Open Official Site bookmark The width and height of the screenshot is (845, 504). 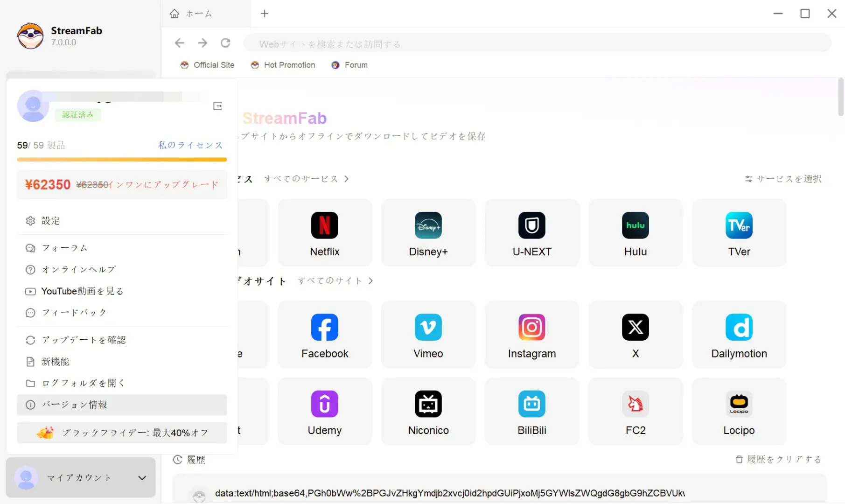[208, 65]
